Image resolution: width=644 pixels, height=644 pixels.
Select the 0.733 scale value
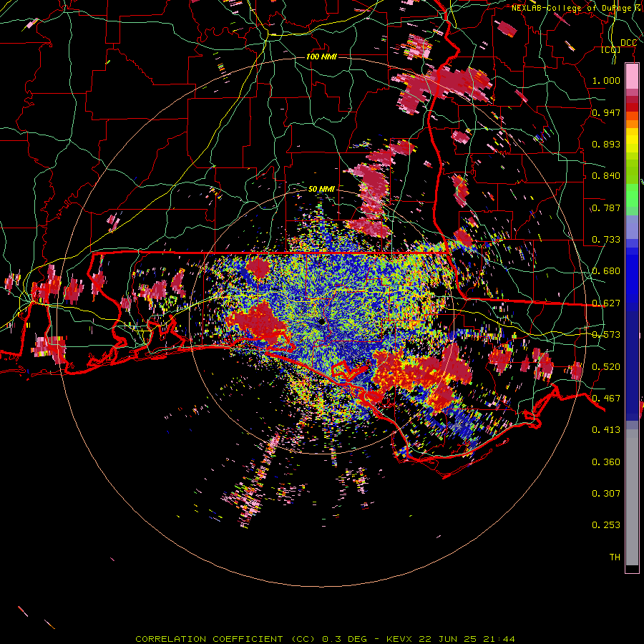[x=606, y=240]
